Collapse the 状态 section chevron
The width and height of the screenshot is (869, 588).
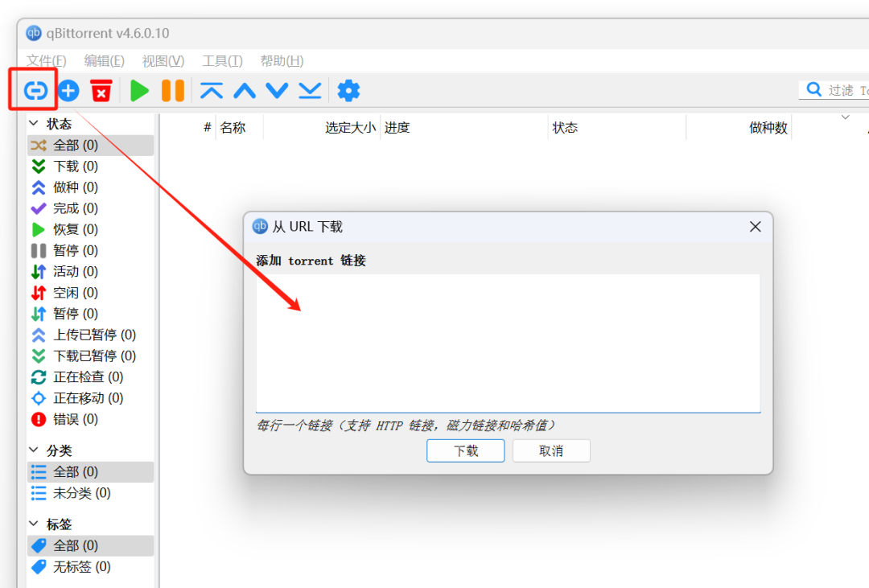coord(34,123)
